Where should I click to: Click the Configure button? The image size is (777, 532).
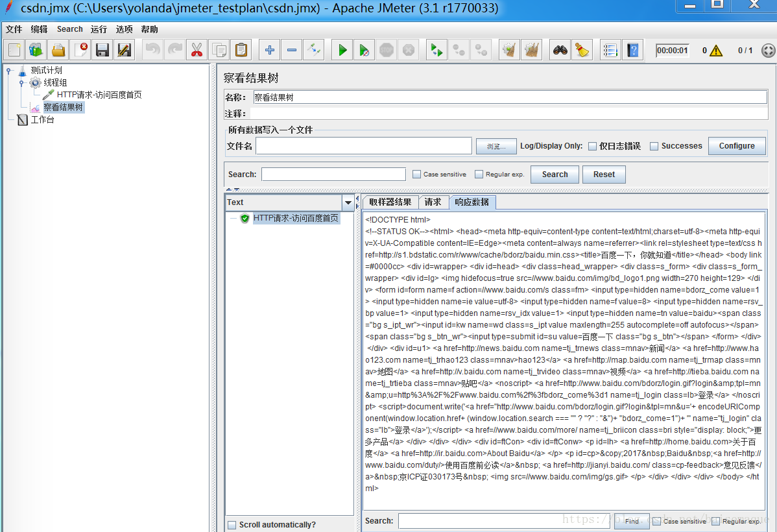[x=737, y=146]
